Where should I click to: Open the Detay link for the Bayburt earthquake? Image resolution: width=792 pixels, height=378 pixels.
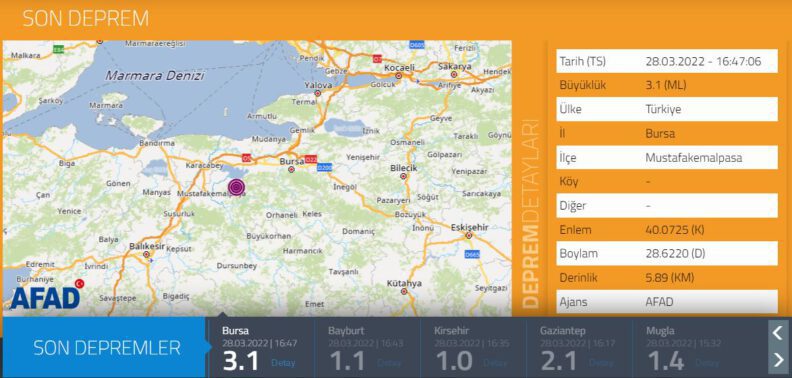[x=389, y=363]
